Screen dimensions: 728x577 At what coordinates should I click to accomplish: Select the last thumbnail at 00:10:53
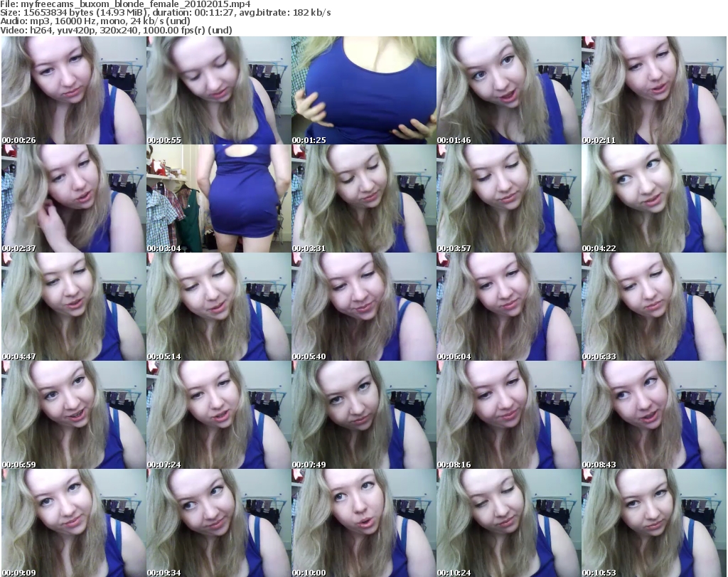point(654,523)
